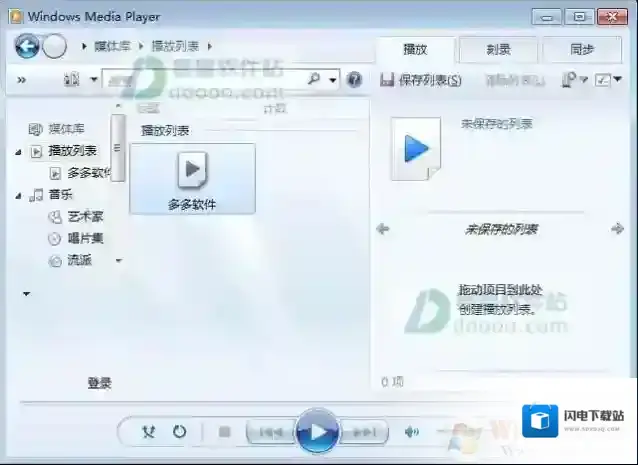Screen dimensions: 638x465
Task: Switch to the 刻录 (Burn) tab
Action: coord(498,49)
